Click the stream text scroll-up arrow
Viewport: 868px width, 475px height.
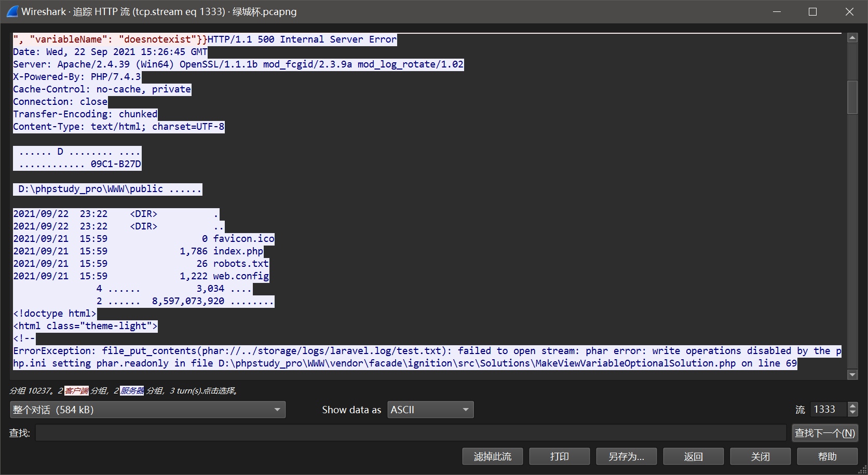[852, 38]
